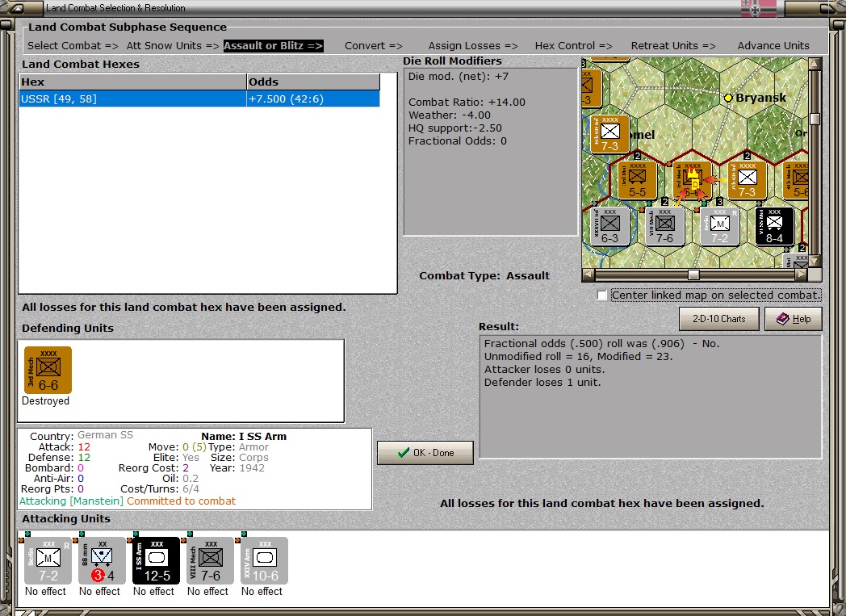
Task: Click the Odds column header
Action: coord(313,82)
